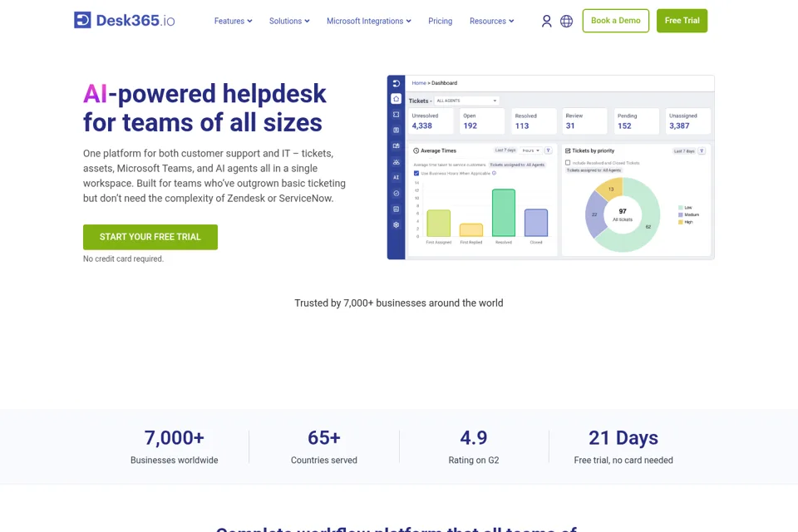Check Include Resolved and Closed Tickets

pyautogui.click(x=568, y=163)
